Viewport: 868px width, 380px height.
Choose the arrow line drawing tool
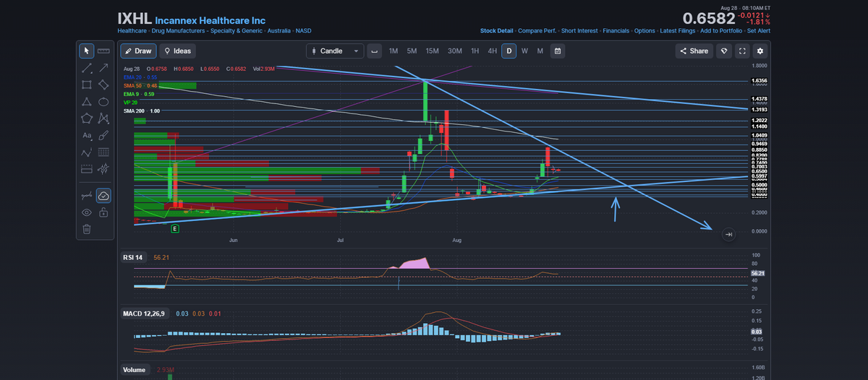(103, 68)
